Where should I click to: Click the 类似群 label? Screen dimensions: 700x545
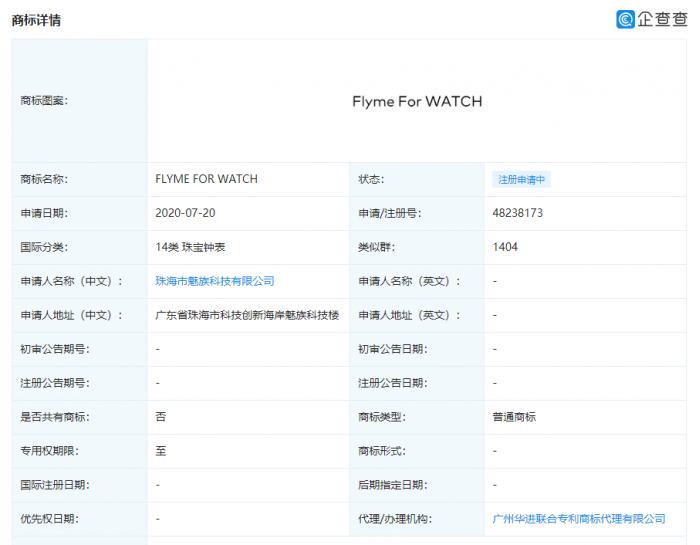pyautogui.click(x=376, y=247)
